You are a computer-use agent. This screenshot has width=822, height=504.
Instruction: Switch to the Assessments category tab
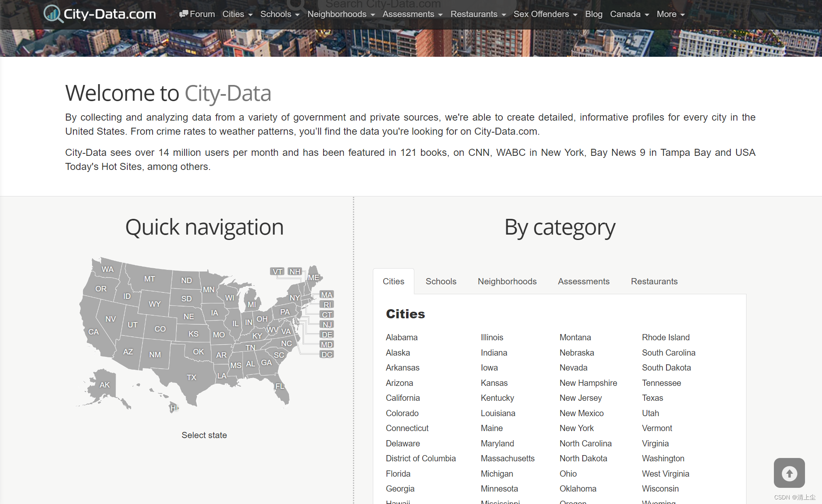[x=584, y=281]
